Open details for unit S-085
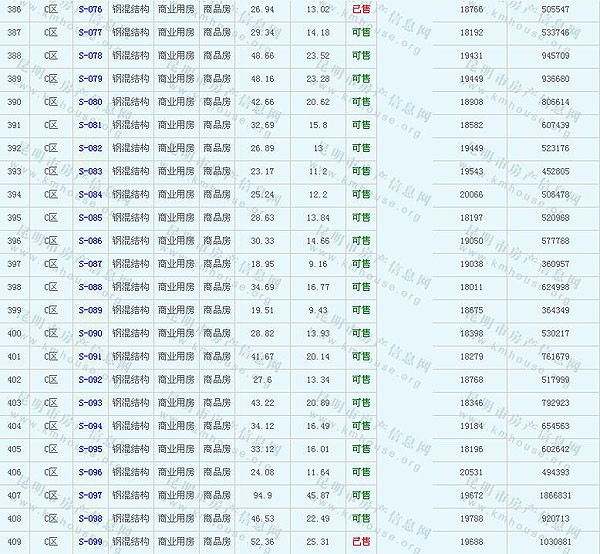 (x=90, y=217)
